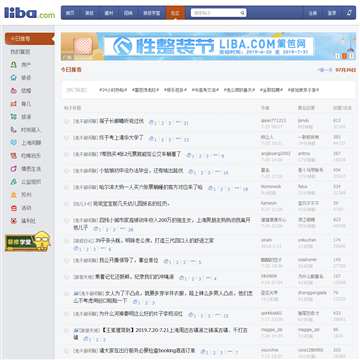Open thread title about 清华大学
Image resolution: width=360 pixels, height=360 pixels.
tap(121, 137)
